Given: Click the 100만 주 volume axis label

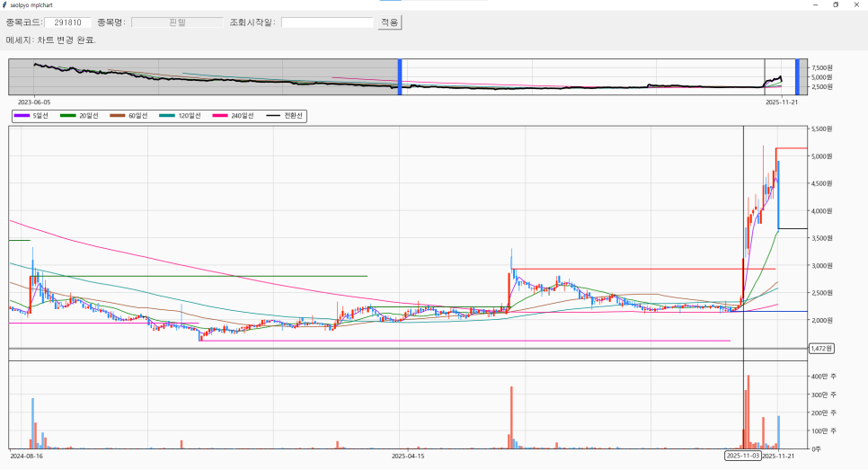Looking at the screenshot, I should coord(824,430).
